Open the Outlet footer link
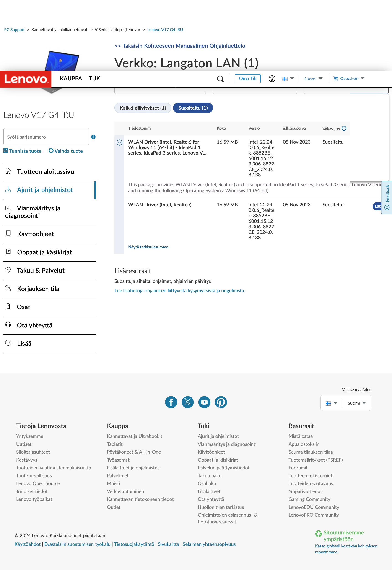392x570 pixels. 114,507
